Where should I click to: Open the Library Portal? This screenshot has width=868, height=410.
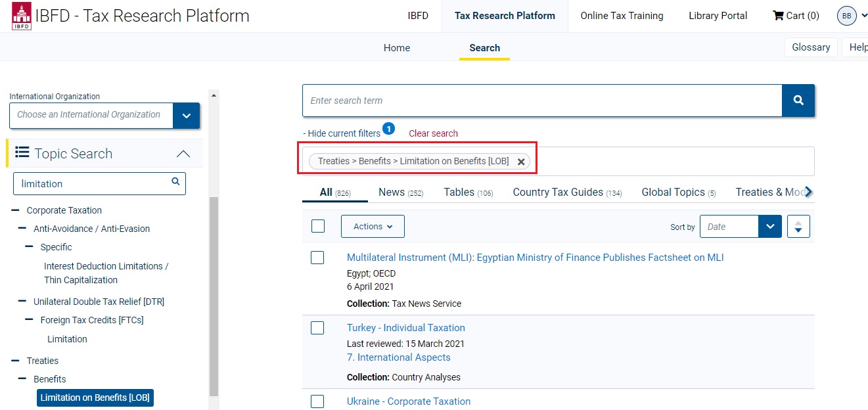click(718, 16)
